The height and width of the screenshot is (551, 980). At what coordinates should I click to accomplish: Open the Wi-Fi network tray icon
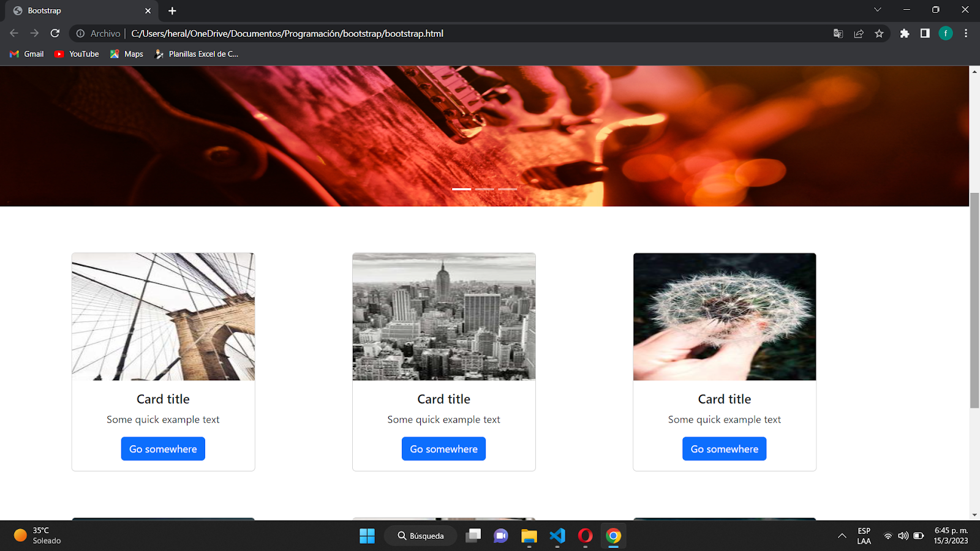888,536
